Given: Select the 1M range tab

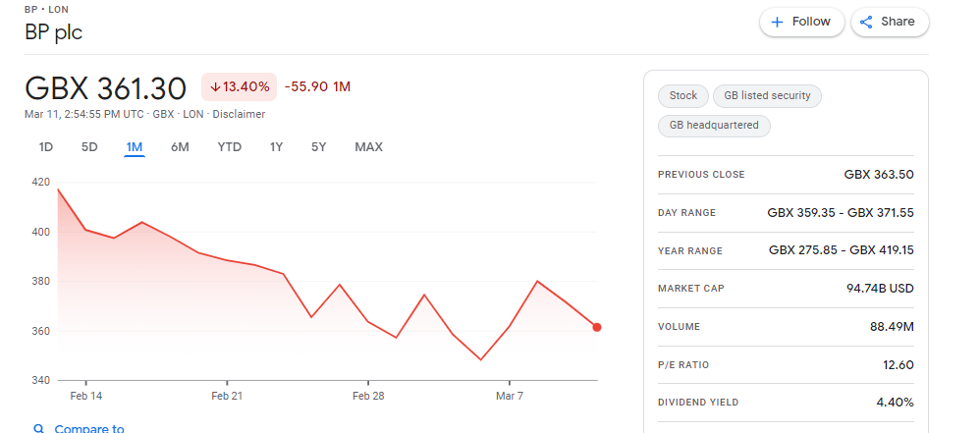Looking at the screenshot, I should [x=135, y=147].
